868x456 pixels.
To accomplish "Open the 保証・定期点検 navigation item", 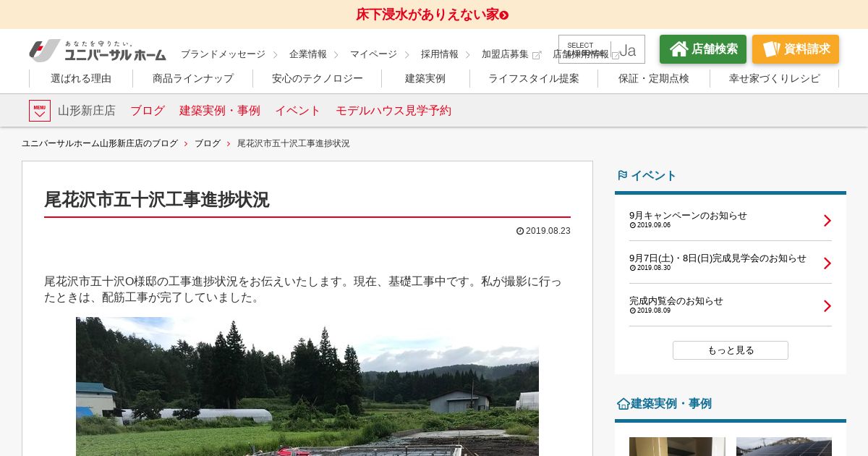I will pyautogui.click(x=654, y=78).
